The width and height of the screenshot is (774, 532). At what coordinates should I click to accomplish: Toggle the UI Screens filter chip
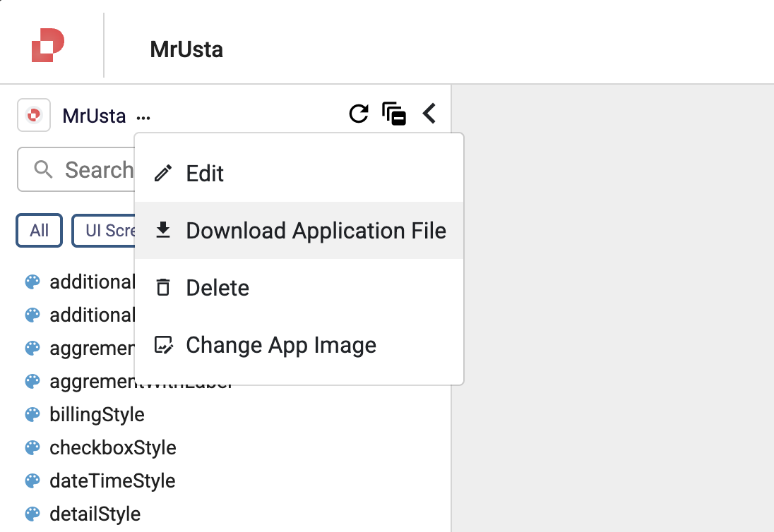pos(106,231)
